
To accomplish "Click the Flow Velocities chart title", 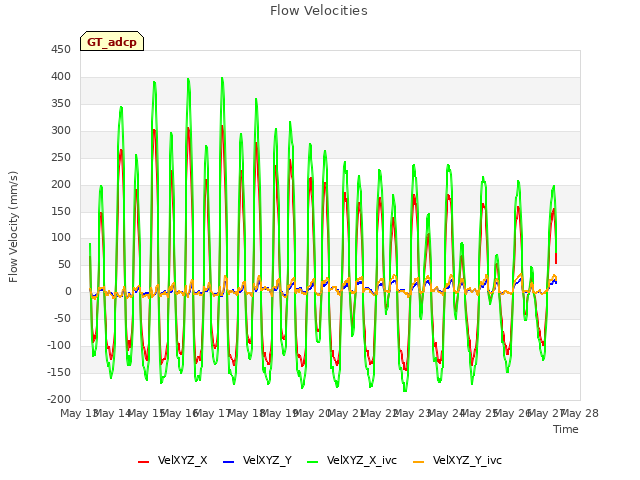I will coord(319,11).
